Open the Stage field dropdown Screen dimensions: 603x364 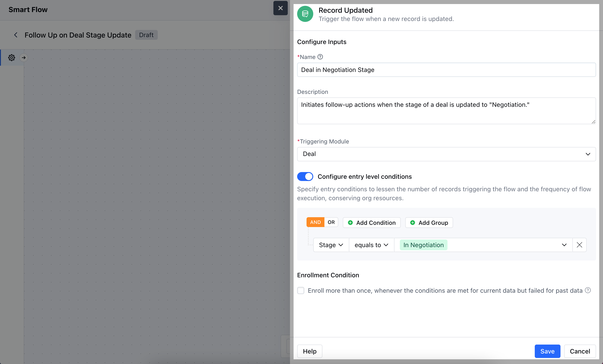(x=331, y=245)
